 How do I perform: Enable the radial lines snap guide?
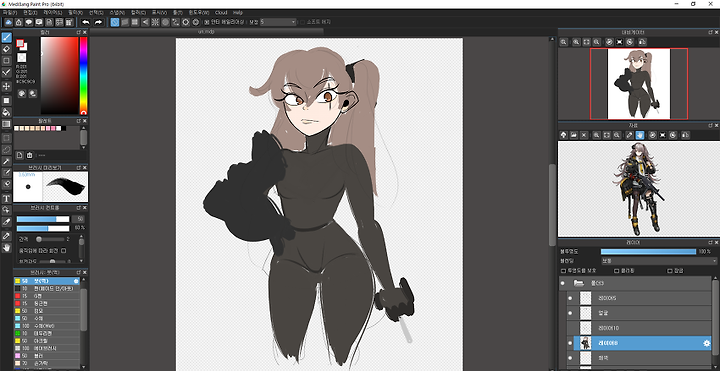click(x=155, y=22)
